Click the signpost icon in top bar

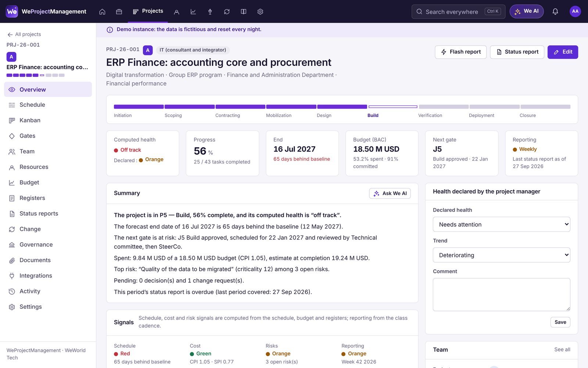pos(210,11)
